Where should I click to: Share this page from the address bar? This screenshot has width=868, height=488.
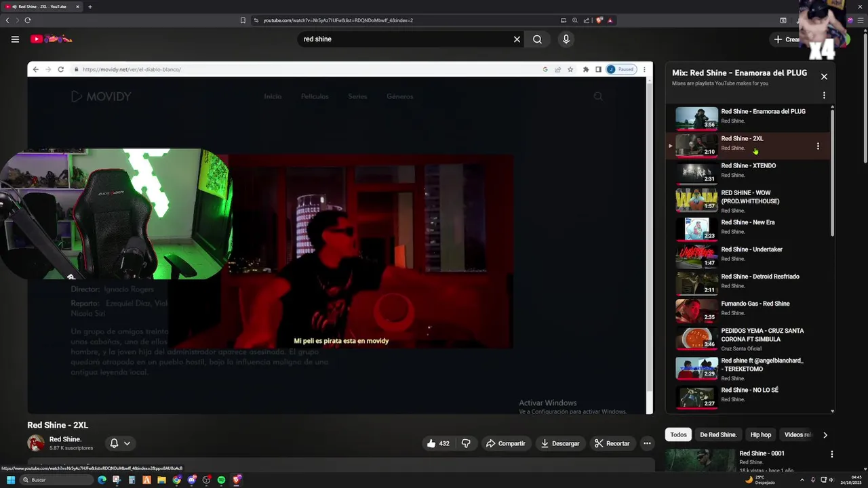pos(587,20)
